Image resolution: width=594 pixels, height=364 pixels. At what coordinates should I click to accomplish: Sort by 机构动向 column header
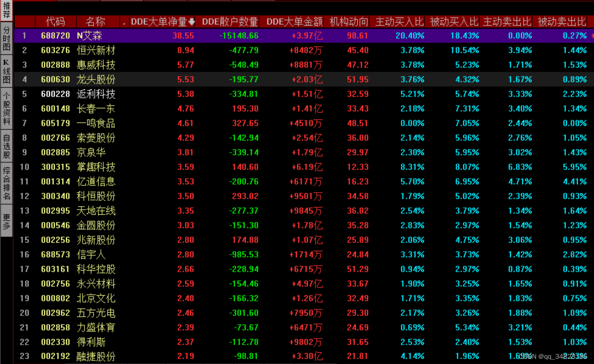tap(348, 21)
